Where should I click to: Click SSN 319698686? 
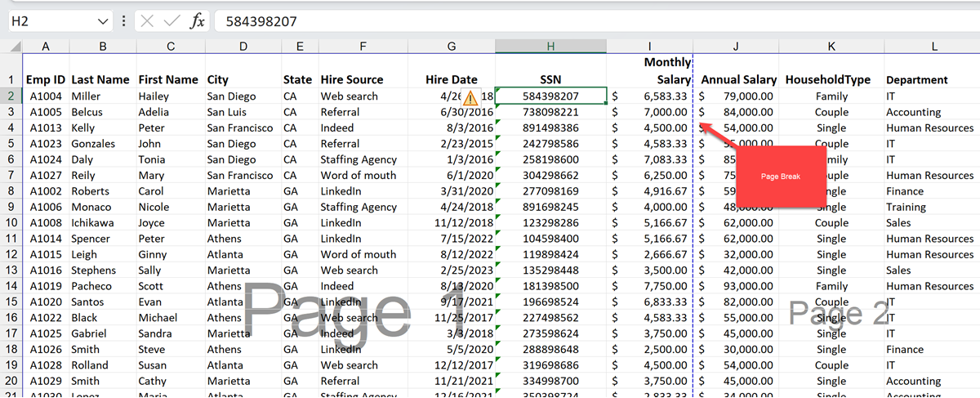coord(550,365)
